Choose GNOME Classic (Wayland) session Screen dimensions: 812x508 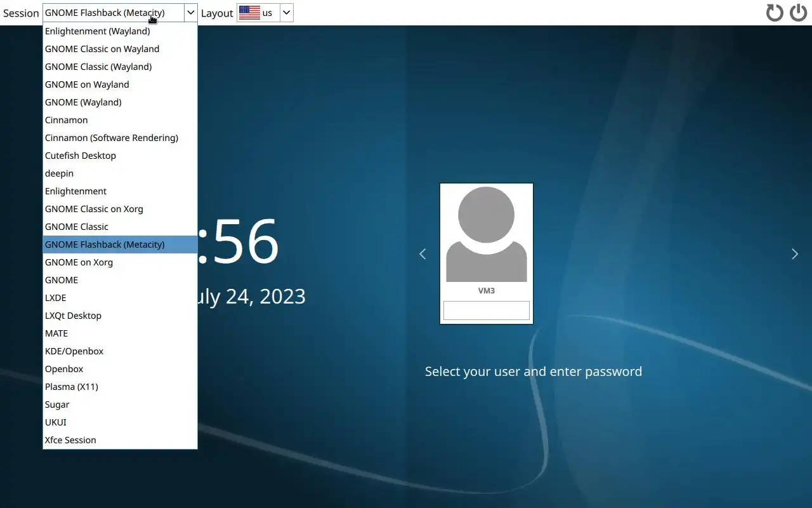coord(120,67)
